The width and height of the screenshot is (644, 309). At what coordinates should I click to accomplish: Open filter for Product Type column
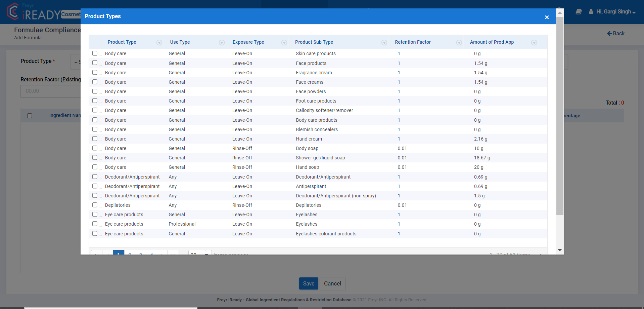[159, 43]
